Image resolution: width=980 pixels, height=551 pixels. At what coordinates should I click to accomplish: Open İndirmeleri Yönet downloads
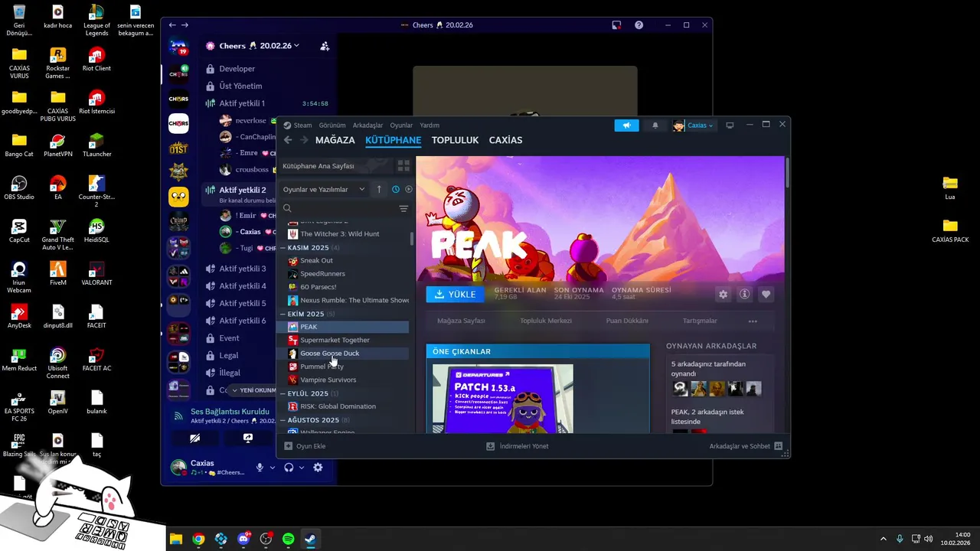point(518,446)
